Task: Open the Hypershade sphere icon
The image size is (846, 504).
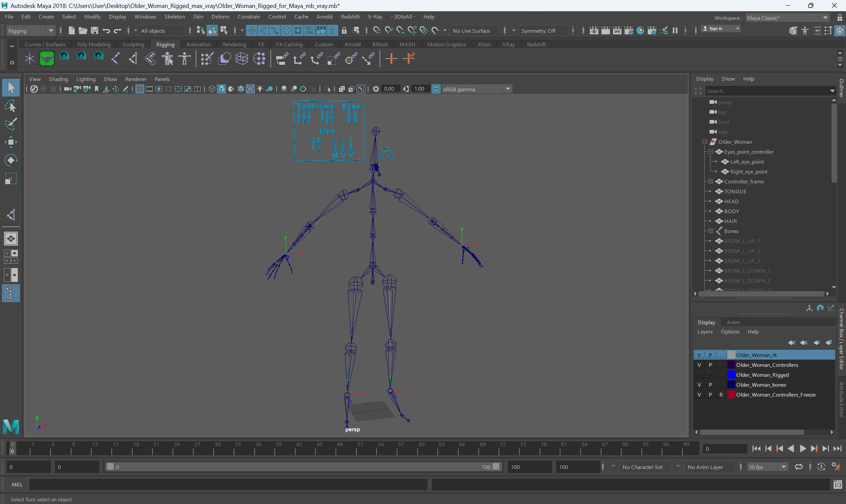Action: coord(640,30)
